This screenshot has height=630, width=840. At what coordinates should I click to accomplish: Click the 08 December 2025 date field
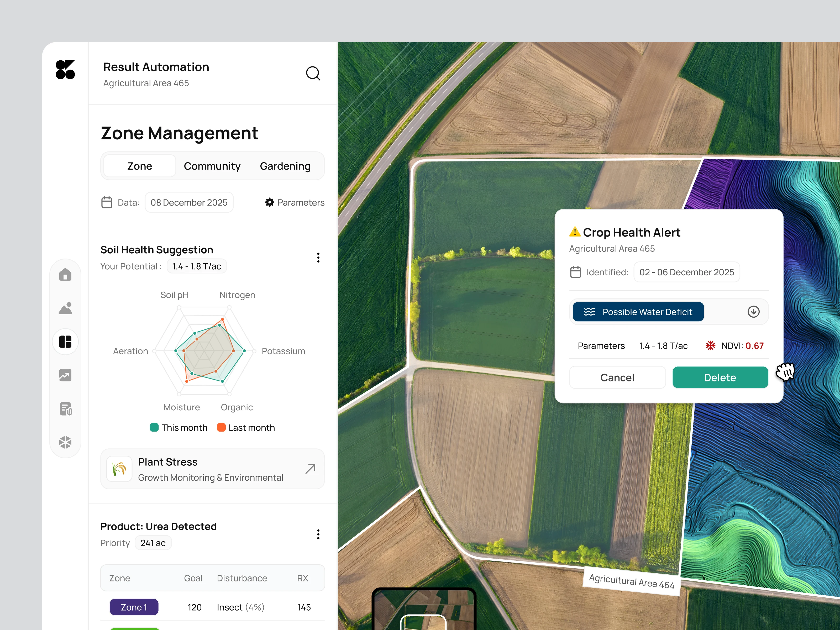tap(189, 202)
